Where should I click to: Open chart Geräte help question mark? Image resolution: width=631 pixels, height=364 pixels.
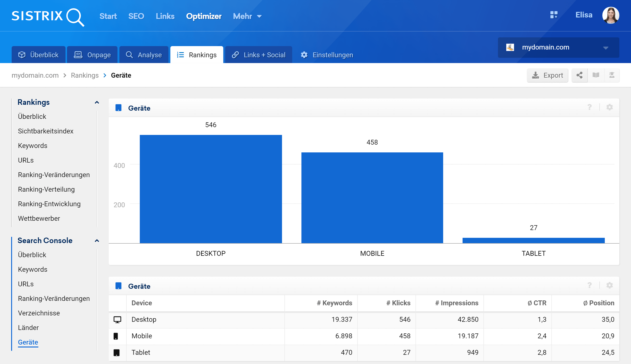(x=589, y=108)
